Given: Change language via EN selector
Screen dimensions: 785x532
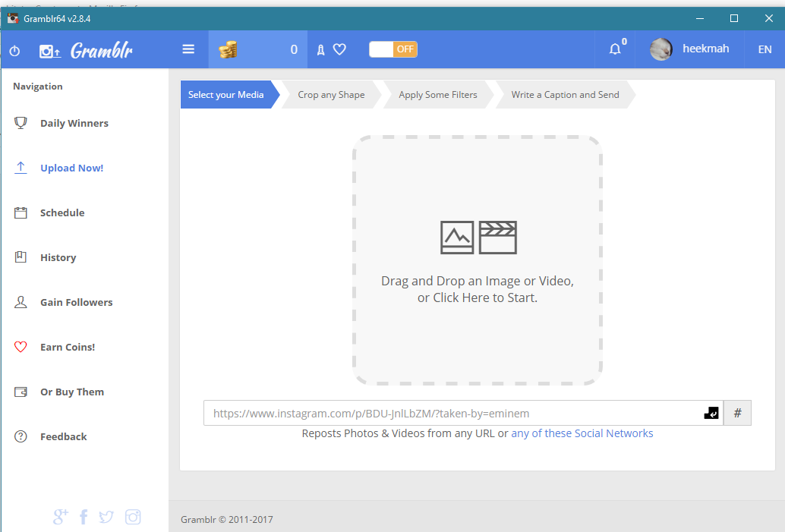Looking at the screenshot, I should point(765,49).
